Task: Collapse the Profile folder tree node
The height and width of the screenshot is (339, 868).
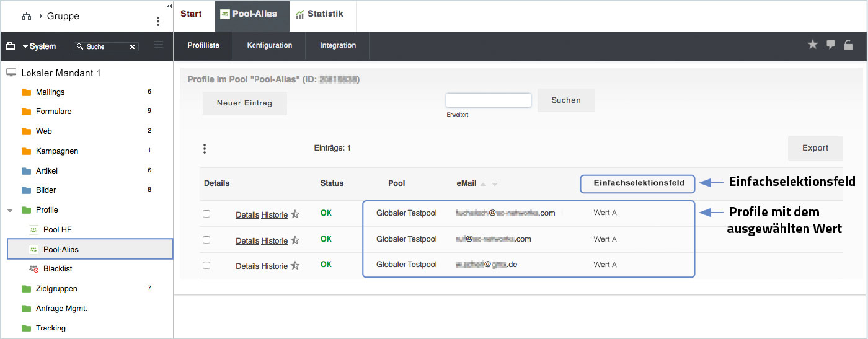Action: point(10,210)
